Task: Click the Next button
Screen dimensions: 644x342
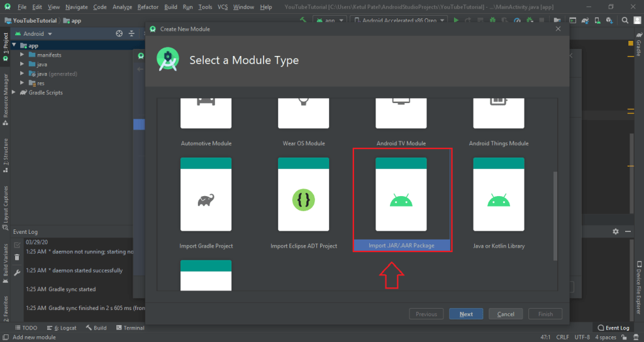Action: point(465,314)
